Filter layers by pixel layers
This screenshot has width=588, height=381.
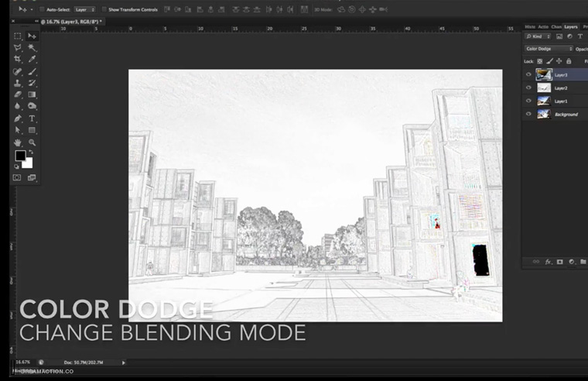559,36
